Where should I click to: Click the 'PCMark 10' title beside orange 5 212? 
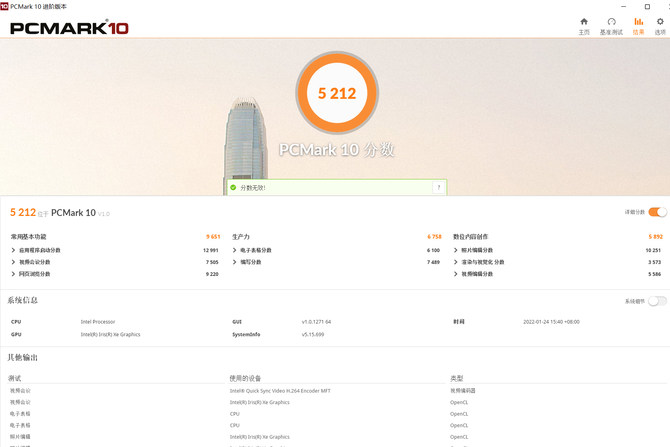click(73, 213)
